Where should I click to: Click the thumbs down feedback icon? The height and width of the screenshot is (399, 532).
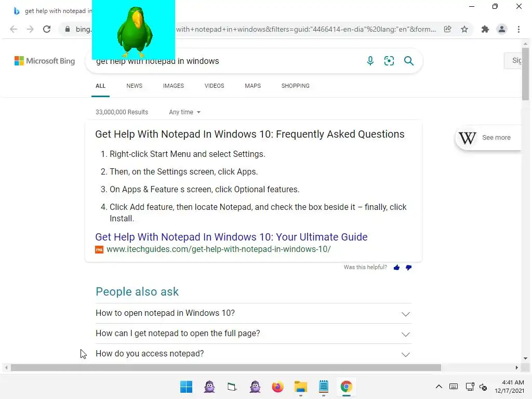pyautogui.click(x=408, y=268)
